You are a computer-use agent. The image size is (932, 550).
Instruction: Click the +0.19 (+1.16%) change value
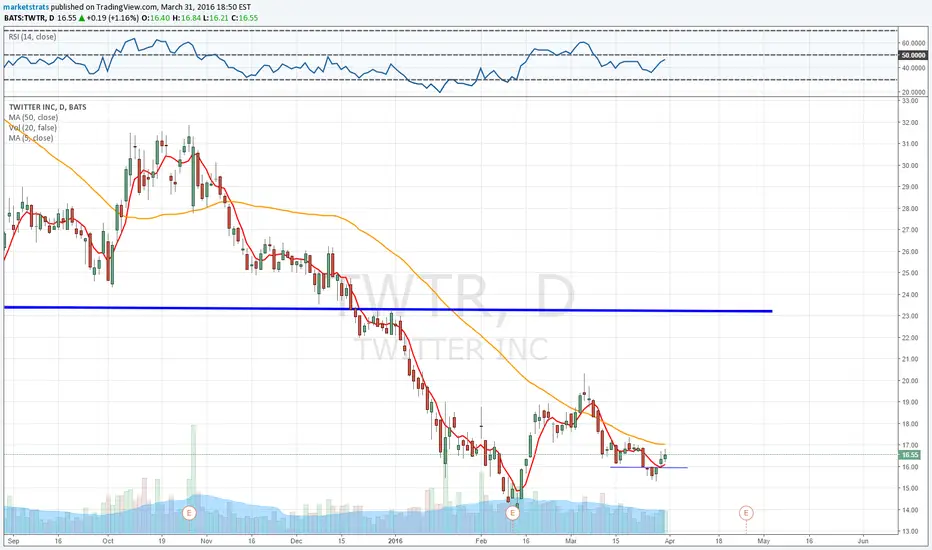point(113,18)
